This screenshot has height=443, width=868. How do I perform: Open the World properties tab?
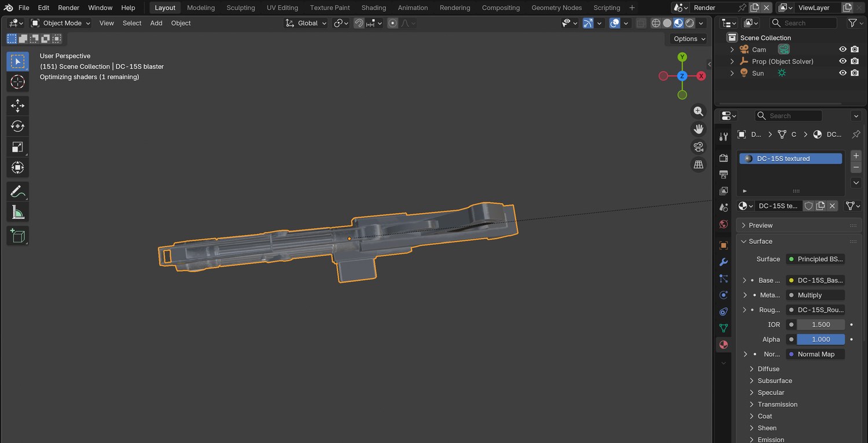723,224
